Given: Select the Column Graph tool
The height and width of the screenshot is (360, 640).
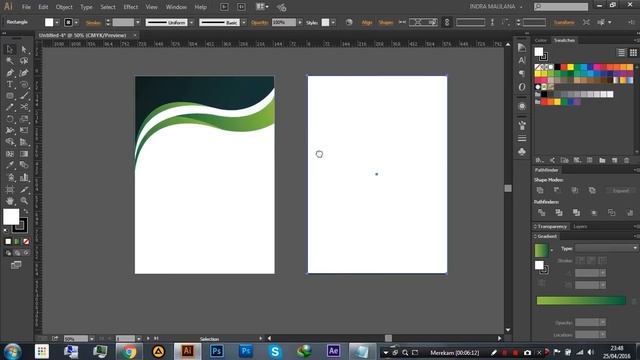Looking at the screenshot, I should tap(24, 177).
